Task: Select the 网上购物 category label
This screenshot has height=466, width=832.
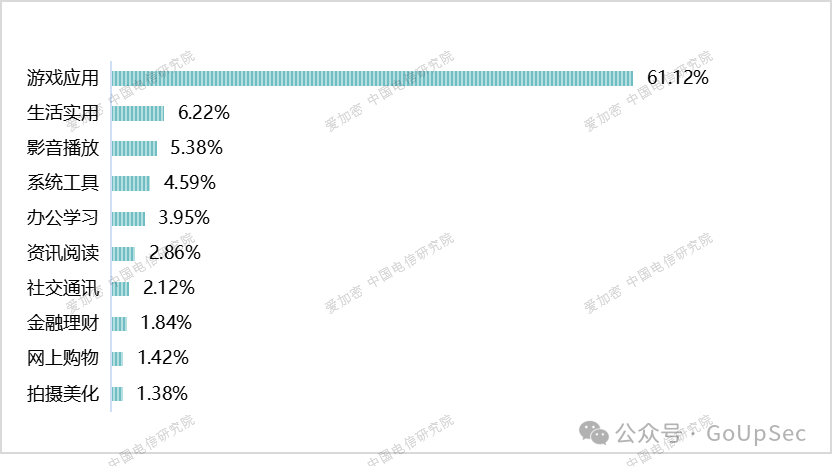Action: pyautogui.click(x=63, y=358)
